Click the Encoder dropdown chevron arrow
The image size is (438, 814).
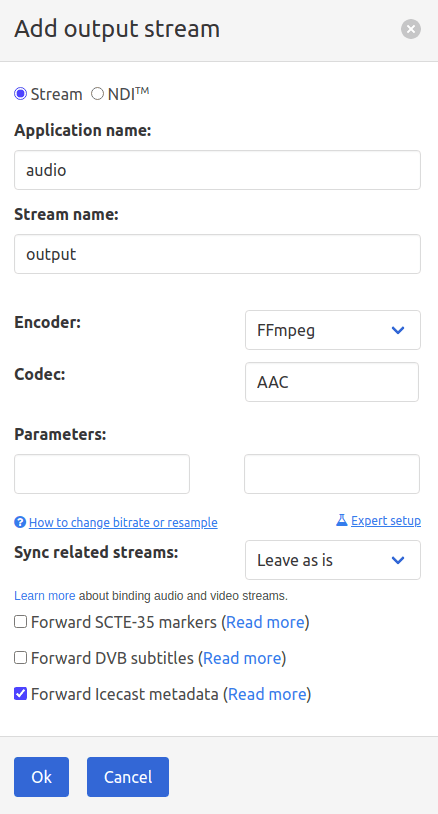398,330
